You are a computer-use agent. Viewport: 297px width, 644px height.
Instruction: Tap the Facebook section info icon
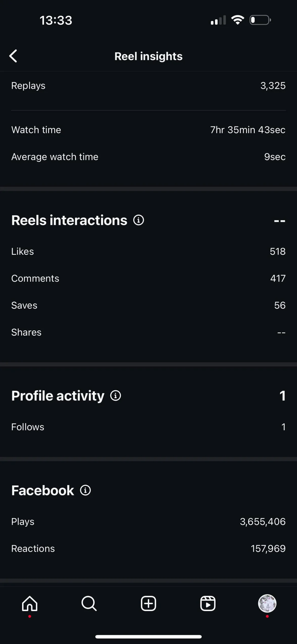[86, 490]
